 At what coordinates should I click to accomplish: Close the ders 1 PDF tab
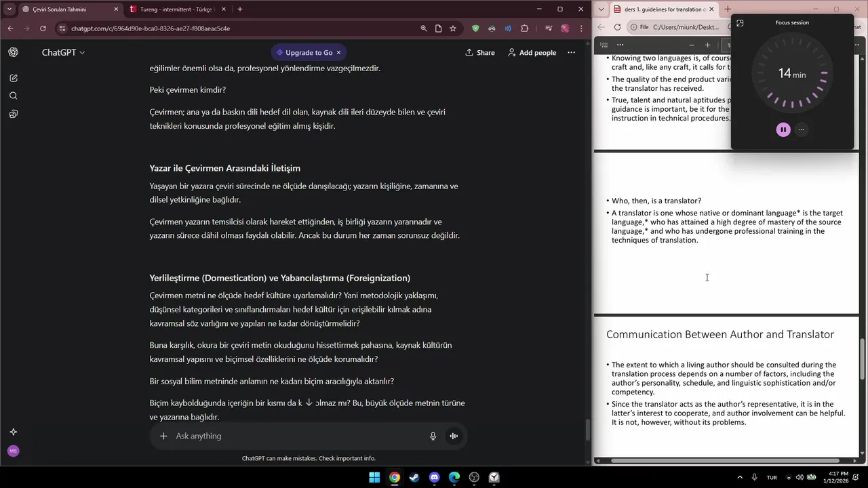(711, 9)
